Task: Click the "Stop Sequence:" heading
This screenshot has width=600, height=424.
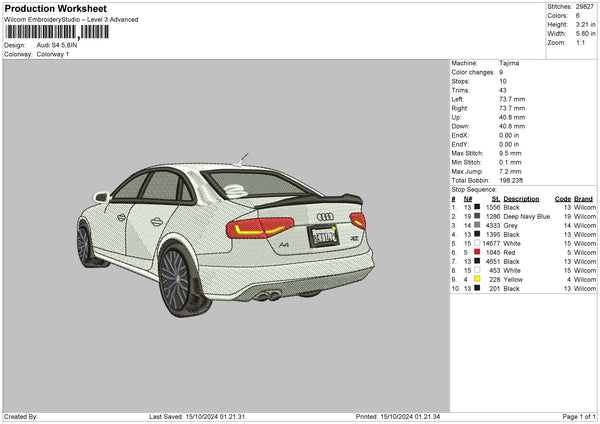Action: pyautogui.click(x=474, y=190)
